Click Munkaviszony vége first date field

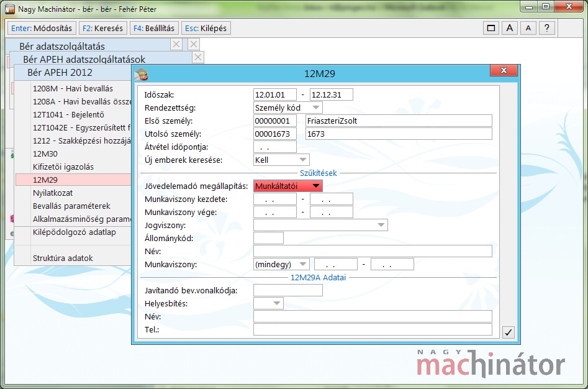tap(275, 212)
